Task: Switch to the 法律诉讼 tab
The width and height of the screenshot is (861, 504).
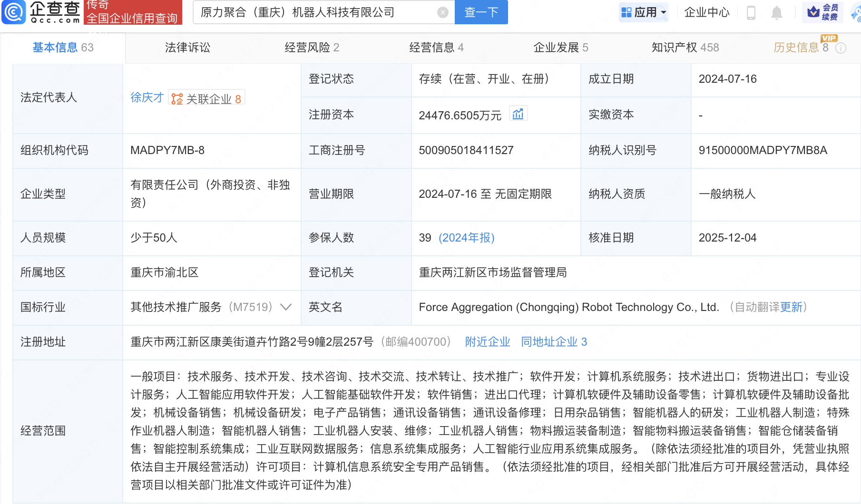Action: click(187, 48)
